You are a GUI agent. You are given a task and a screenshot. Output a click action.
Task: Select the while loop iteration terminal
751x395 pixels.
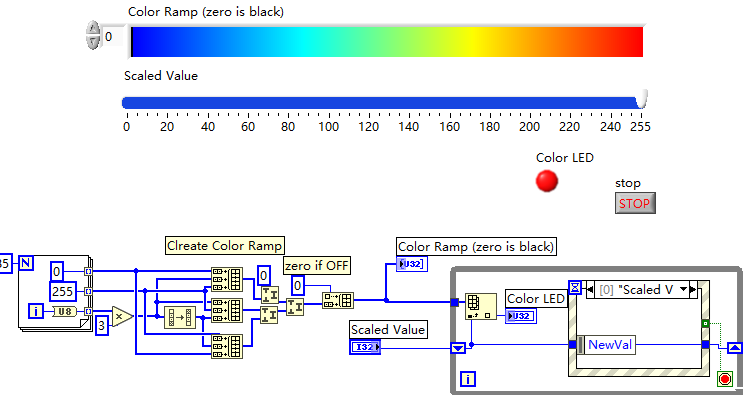click(x=468, y=379)
